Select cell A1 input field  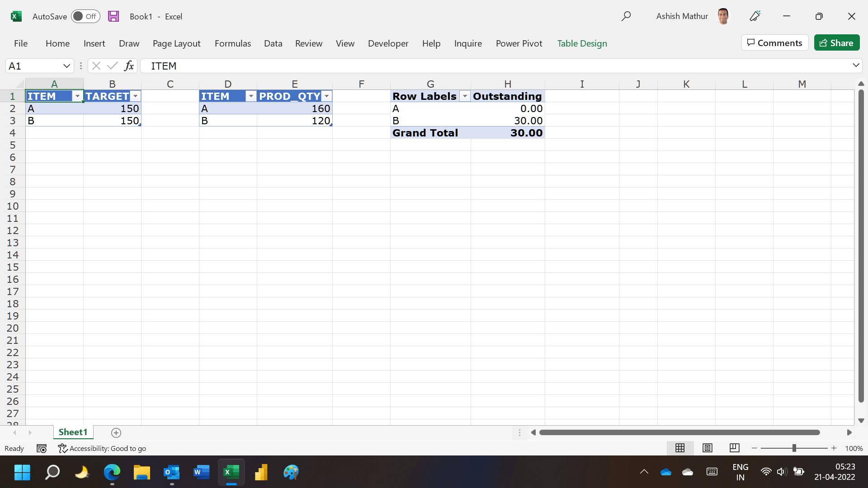coord(53,96)
